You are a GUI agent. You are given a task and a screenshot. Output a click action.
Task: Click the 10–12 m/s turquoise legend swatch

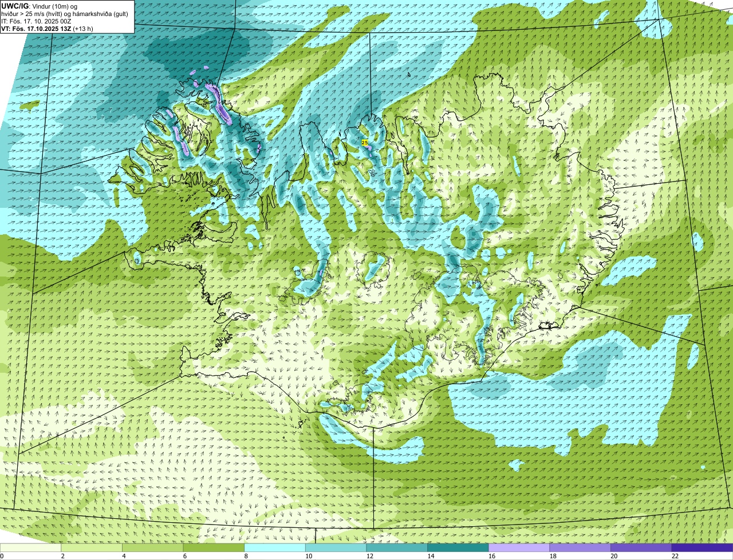pyautogui.click(x=336, y=548)
